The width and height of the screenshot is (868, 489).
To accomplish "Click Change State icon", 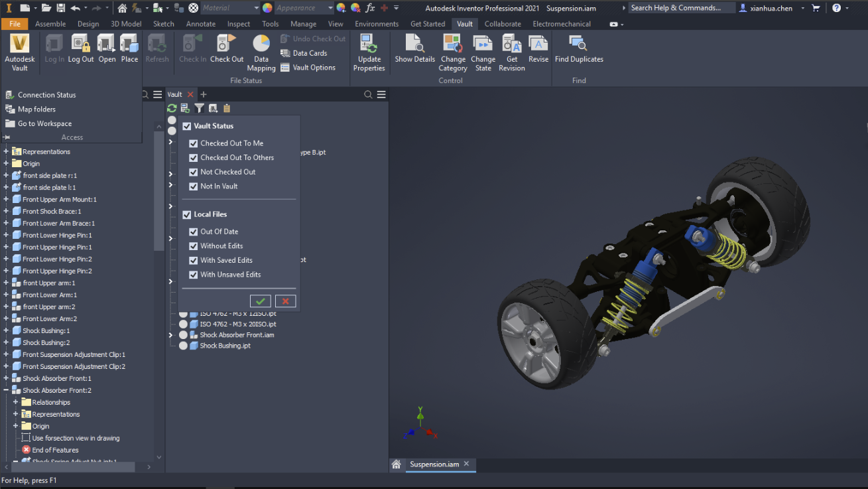I will pos(483,53).
